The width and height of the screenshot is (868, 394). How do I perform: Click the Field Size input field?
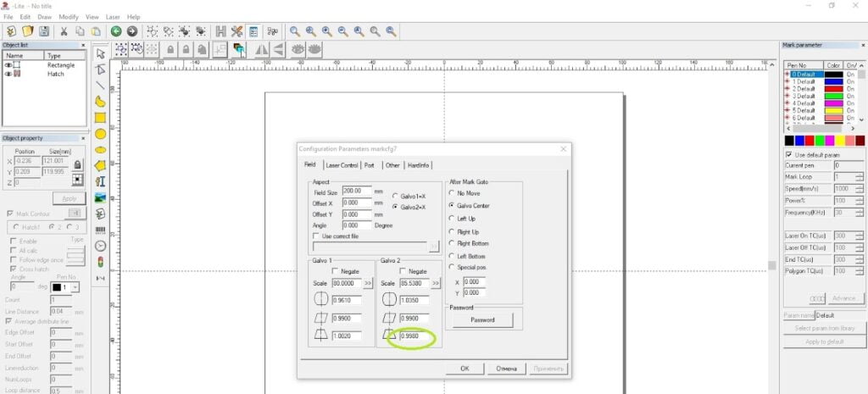(x=357, y=191)
